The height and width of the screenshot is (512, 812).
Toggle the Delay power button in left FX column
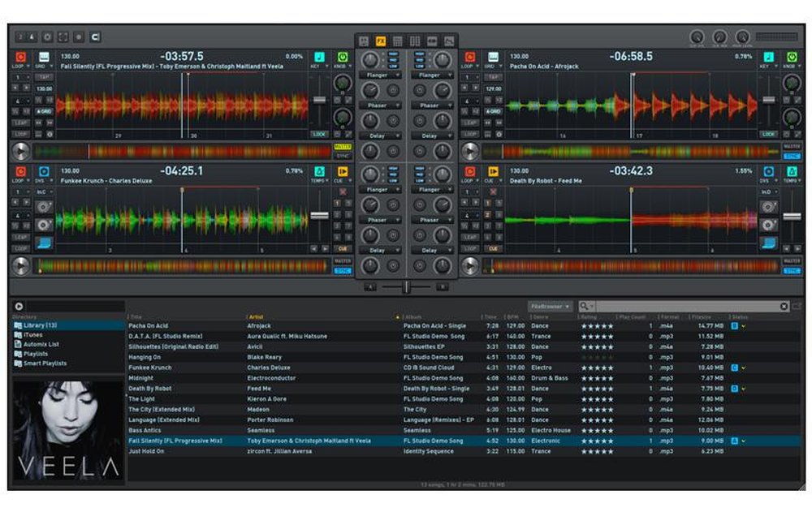393,152
